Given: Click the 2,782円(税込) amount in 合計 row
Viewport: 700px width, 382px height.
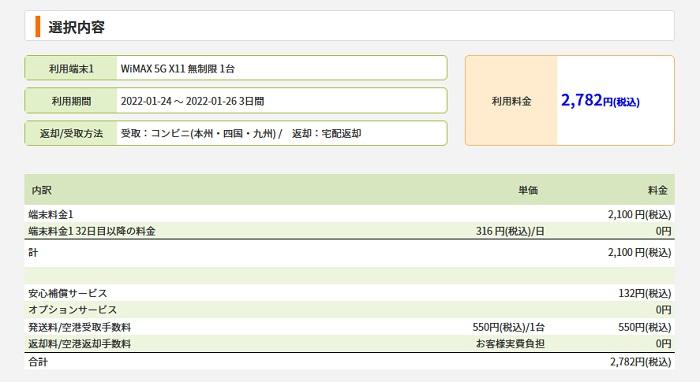Looking at the screenshot, I should click(641, 362).
